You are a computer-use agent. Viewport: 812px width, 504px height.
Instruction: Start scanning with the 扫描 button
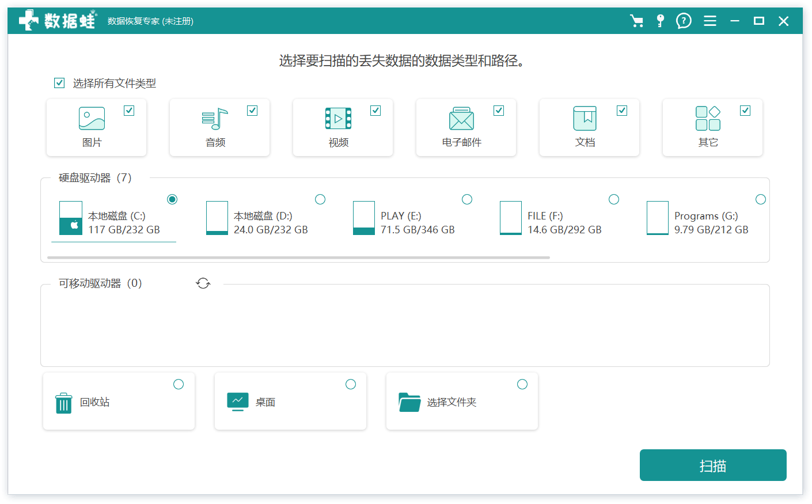click(713, 465)
